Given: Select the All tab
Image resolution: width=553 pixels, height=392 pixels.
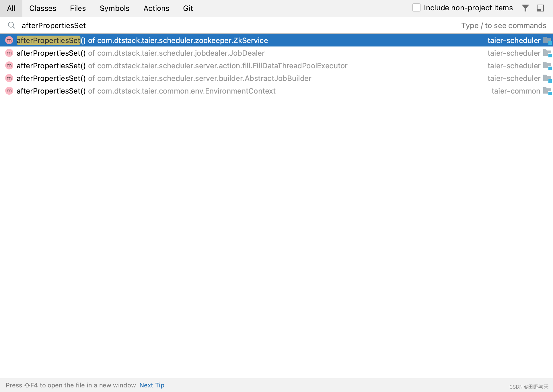Looking at the screenshot, I should pyautogui.click(x=11, y=8).
